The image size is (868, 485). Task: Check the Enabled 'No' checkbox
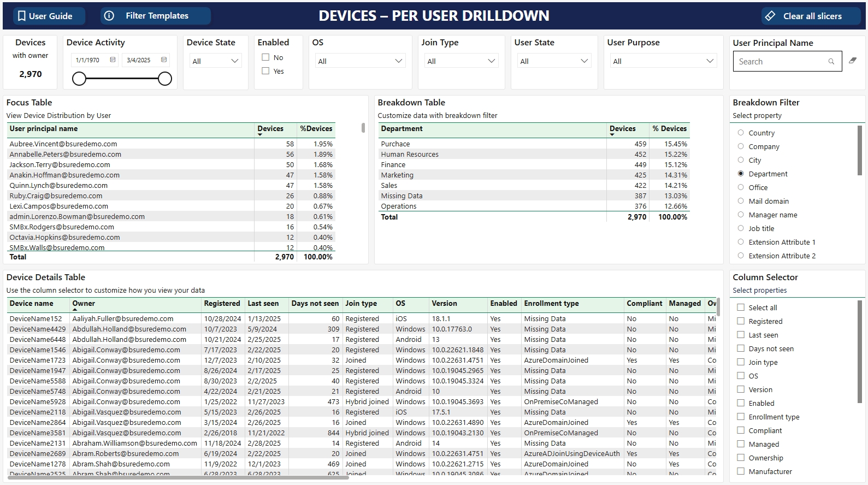tap(265, 57)
